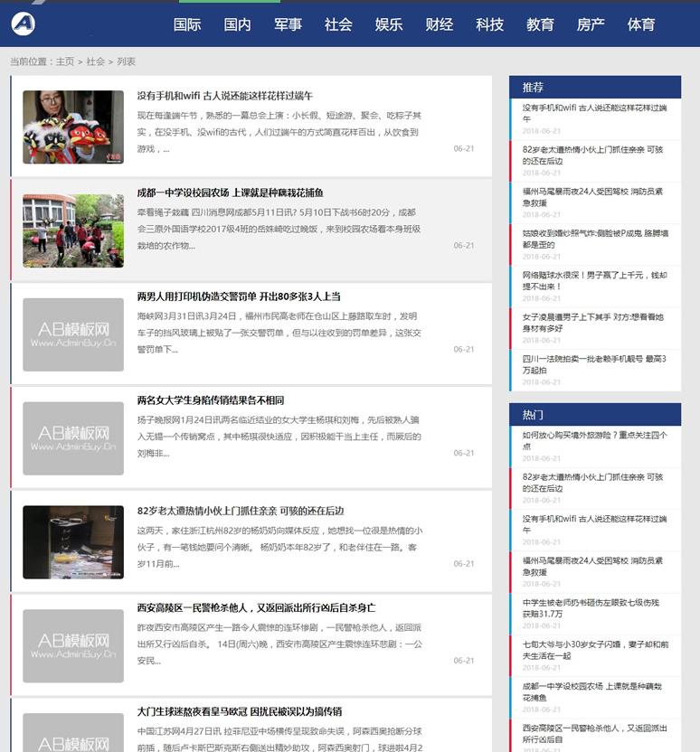
Task: Click placeholder thumbnail of 西安高陵区 article
Action: click(73, 646)
